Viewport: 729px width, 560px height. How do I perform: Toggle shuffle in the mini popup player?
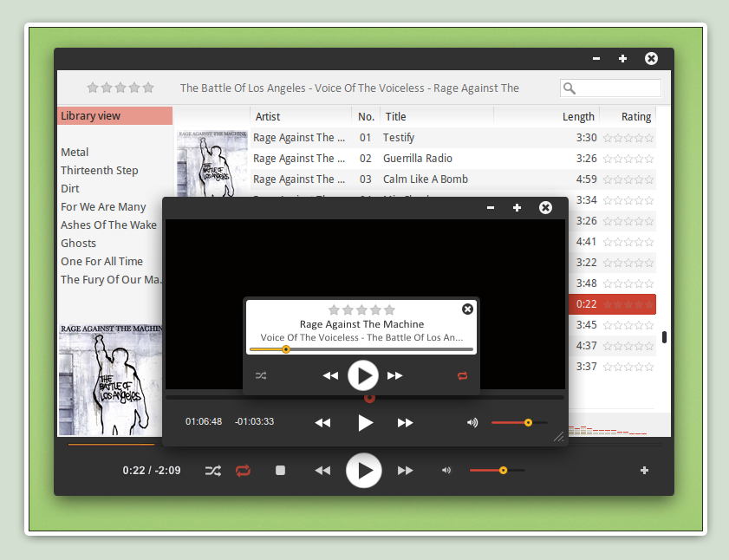point(261,375)
